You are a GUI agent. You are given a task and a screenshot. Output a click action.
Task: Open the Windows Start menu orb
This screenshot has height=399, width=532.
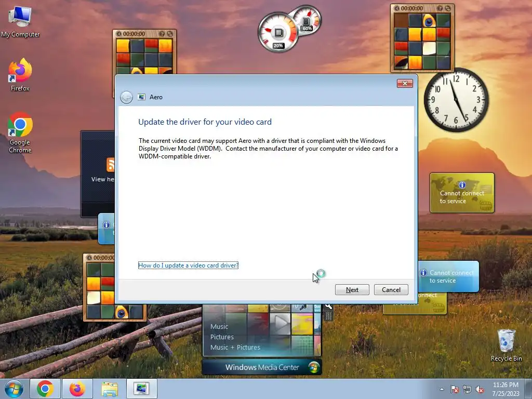[x=14, y=389]
